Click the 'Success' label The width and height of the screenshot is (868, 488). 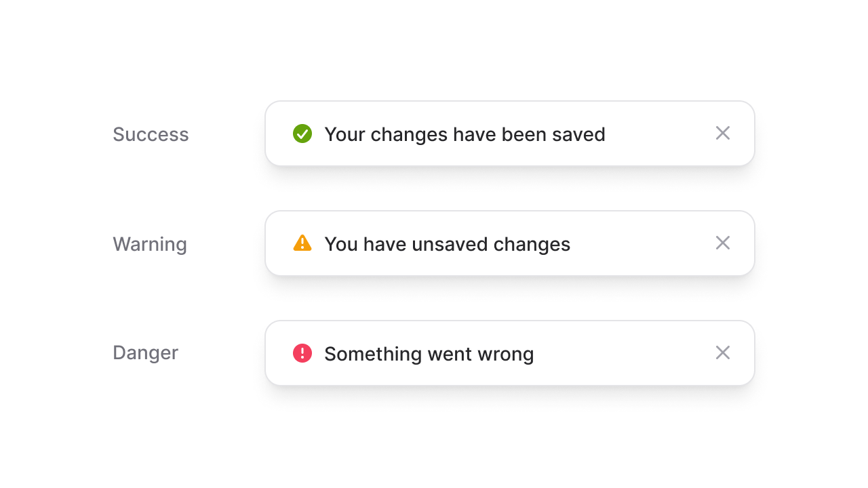[x=151, y=134]
